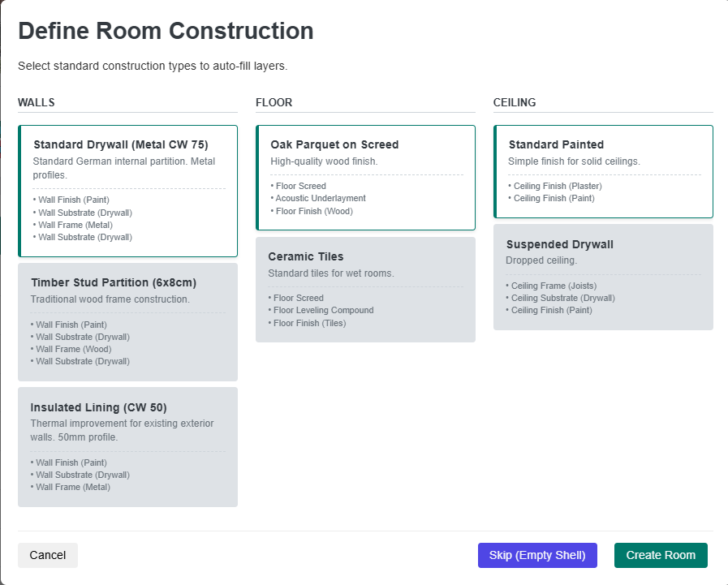Select the Standard Drywall (Metal CW 75) wall card
The width and height of the screenshot is (728, 585).
[127, 191]
